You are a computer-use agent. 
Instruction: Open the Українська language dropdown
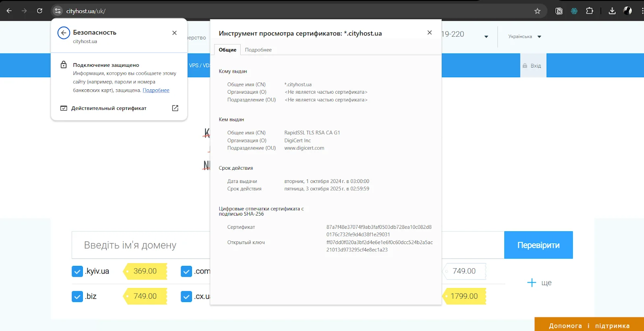(524, 37)
